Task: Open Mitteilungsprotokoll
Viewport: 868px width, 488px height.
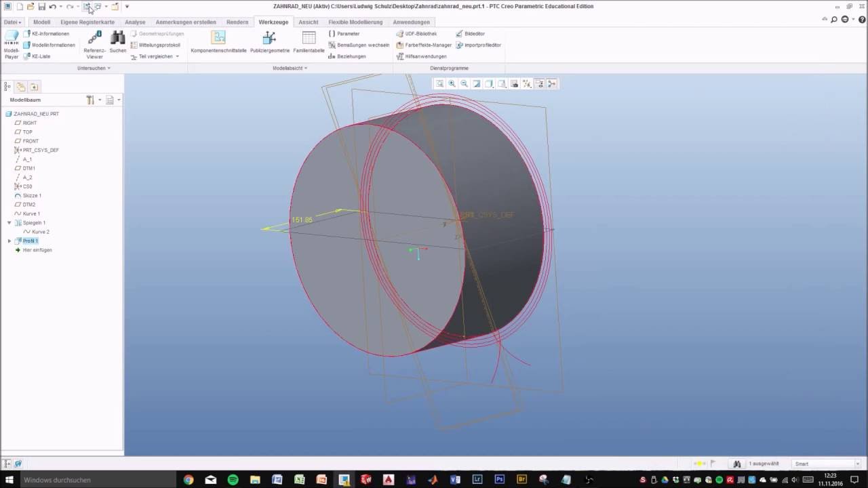Action: pos(155,45)
